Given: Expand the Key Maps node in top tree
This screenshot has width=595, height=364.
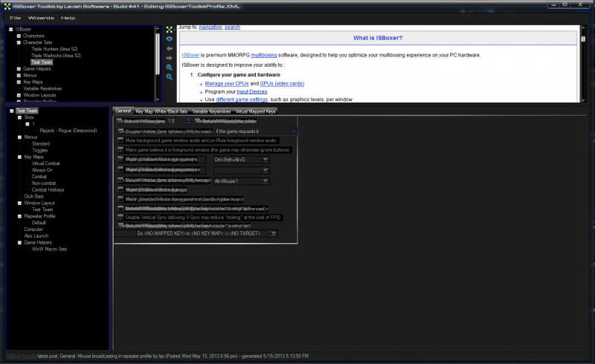Looking at the screenshot, I should pyautogui.click(x=19, y=82).
